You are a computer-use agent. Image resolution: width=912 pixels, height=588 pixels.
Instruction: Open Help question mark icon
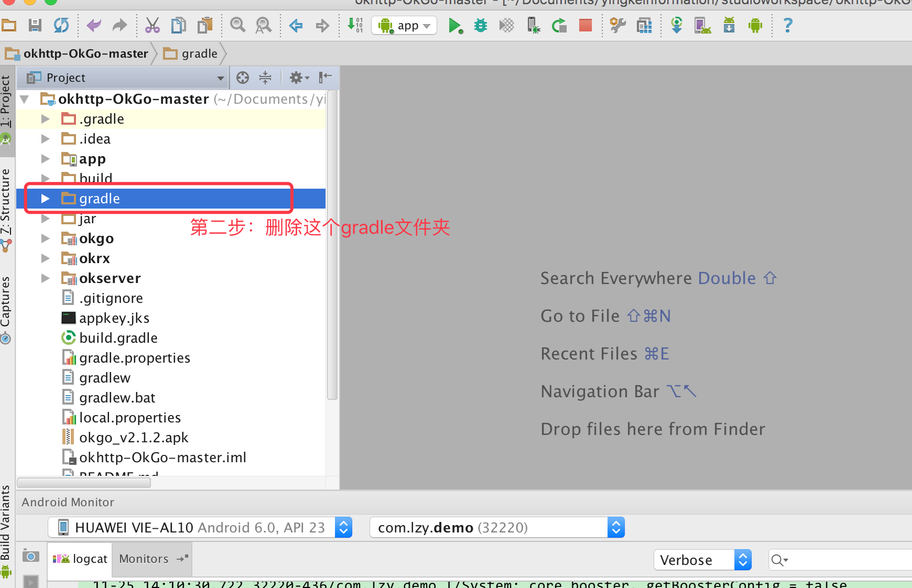point(788,25)
